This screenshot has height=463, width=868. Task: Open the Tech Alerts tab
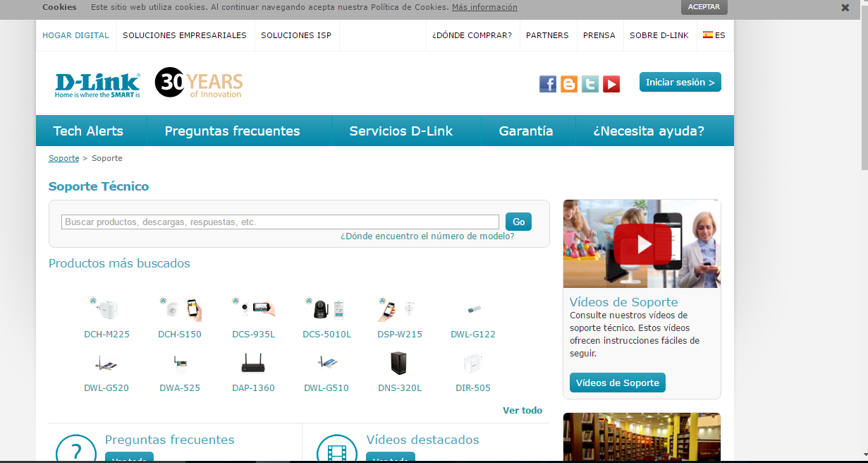[88, 131]
